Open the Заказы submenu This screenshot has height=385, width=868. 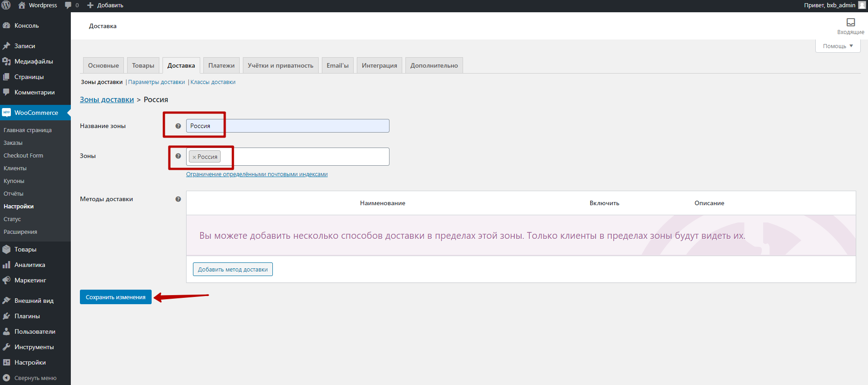(x=13, y=143)
